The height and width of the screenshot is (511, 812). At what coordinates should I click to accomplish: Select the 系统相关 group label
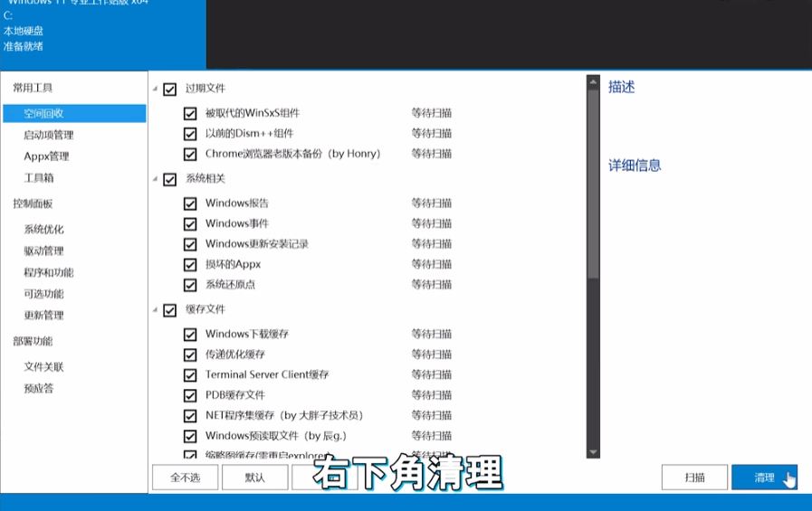205,178
